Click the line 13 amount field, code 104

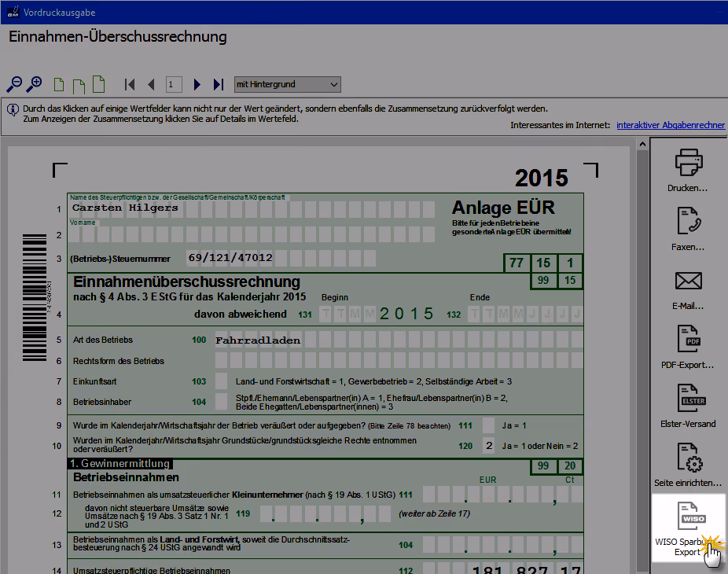tap(502, 545)
